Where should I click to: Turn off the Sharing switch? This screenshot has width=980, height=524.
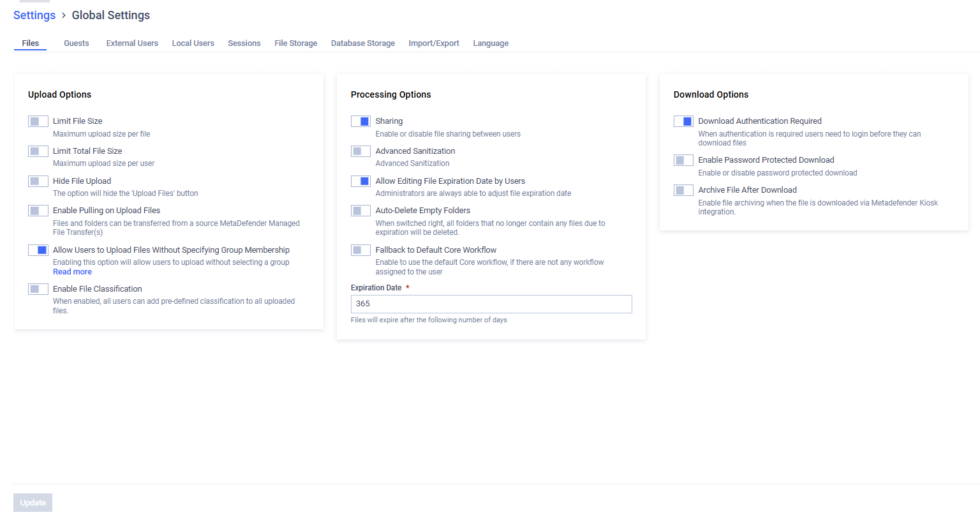tap(360, 121)
